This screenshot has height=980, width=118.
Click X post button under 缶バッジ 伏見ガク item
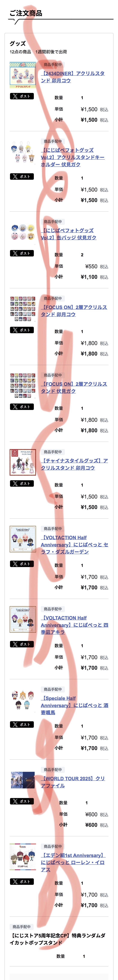(x=22, y=253)
